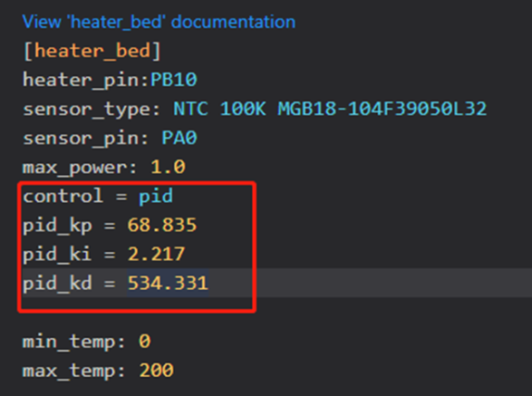The width and height of the screenshot is (532, 396).
Task: Open the 'heater_bed' documentation link
Action: pyautogui.click(x=159, y=22)
